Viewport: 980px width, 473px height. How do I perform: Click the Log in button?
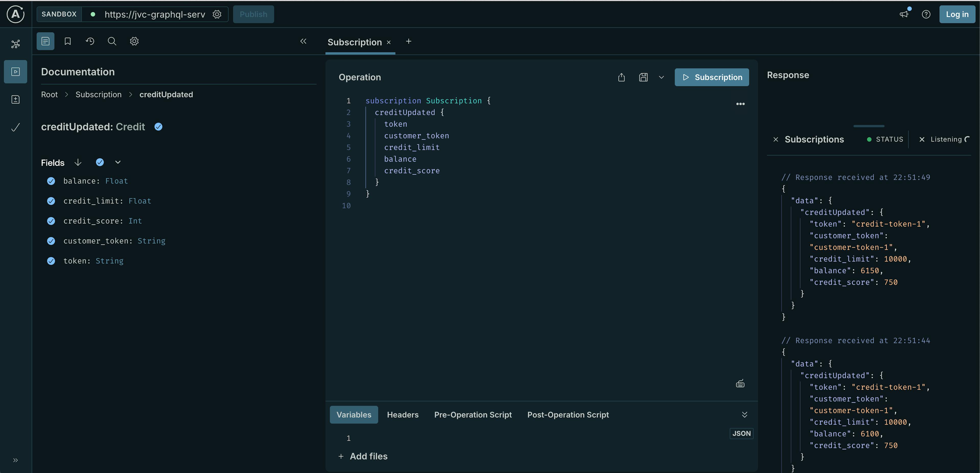(957, 14)
